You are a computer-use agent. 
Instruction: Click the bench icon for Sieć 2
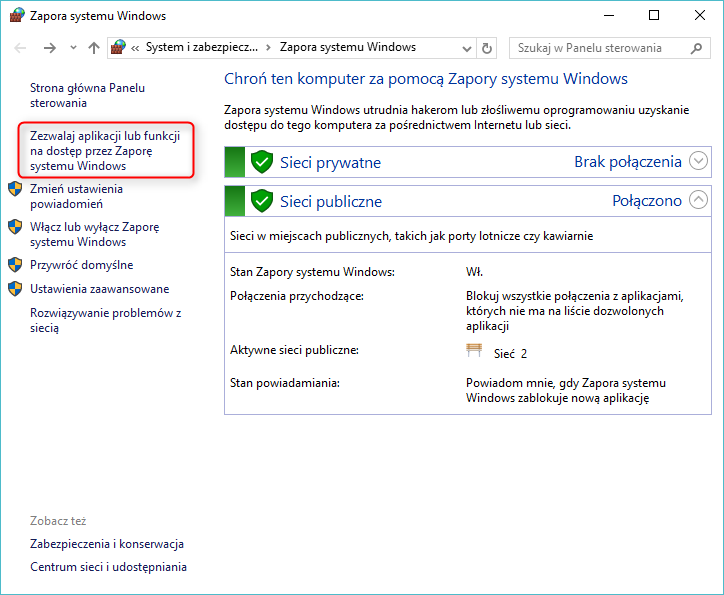(474, 352)
